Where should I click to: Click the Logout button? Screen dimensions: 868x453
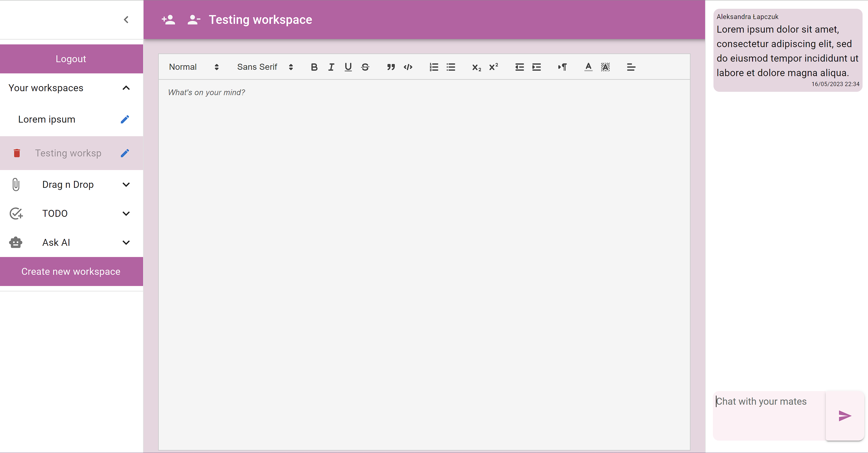click(x=71, y=59)
